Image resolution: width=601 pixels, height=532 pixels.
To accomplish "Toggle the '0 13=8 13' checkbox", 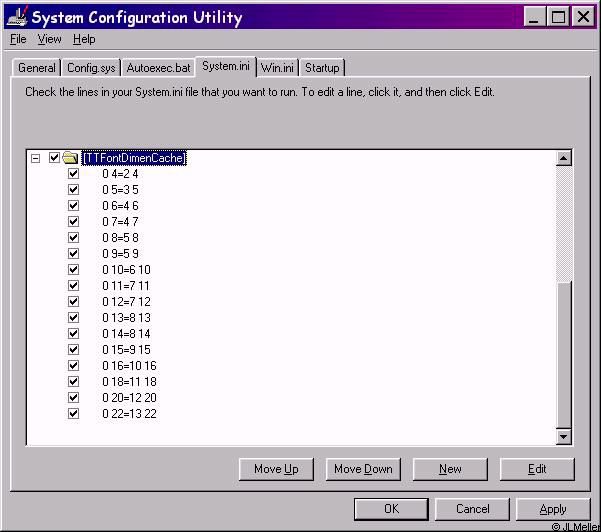I will 73,318.
